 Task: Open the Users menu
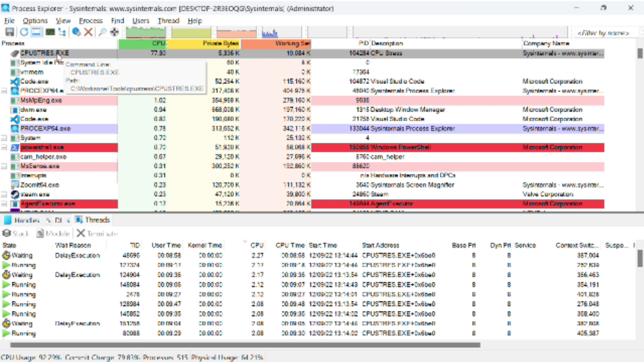141,21
